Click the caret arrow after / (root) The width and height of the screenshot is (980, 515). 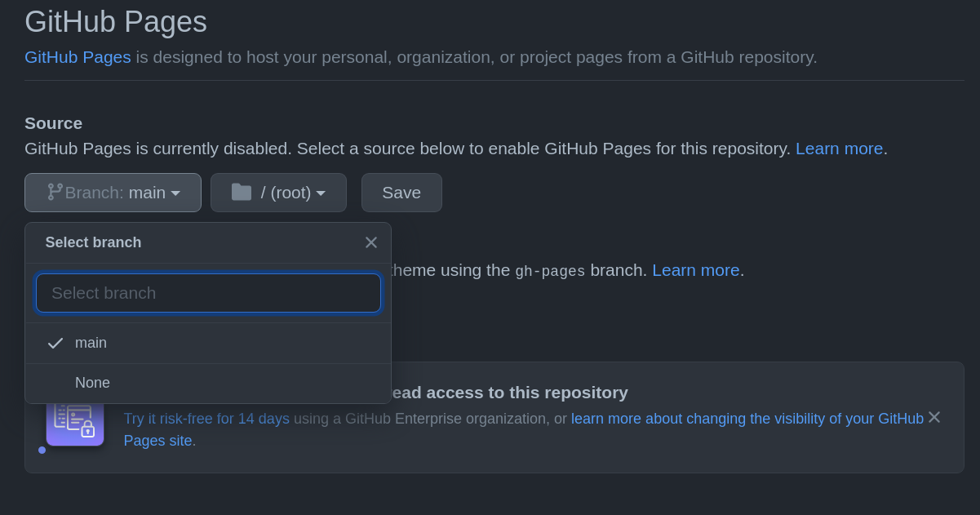321,193
